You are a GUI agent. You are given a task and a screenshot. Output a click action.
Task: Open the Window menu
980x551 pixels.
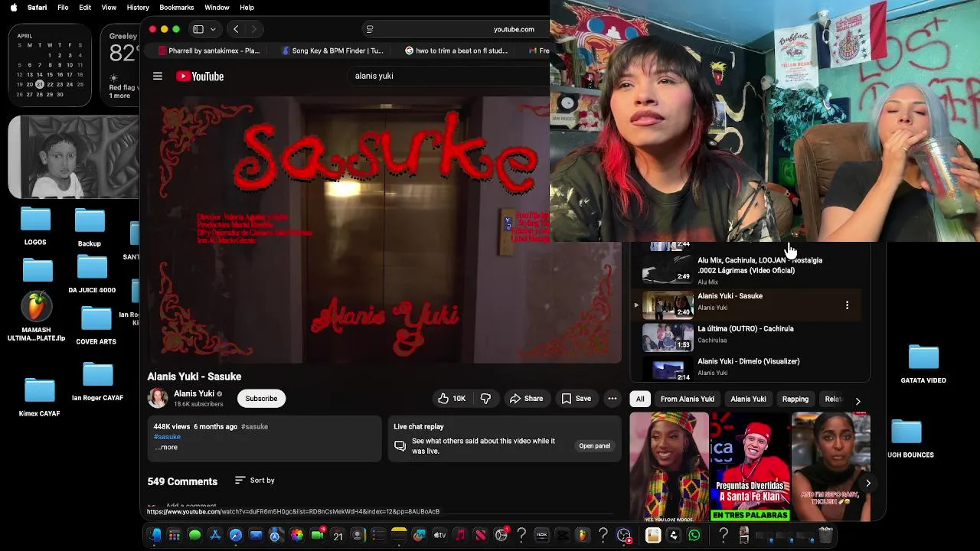217,8
